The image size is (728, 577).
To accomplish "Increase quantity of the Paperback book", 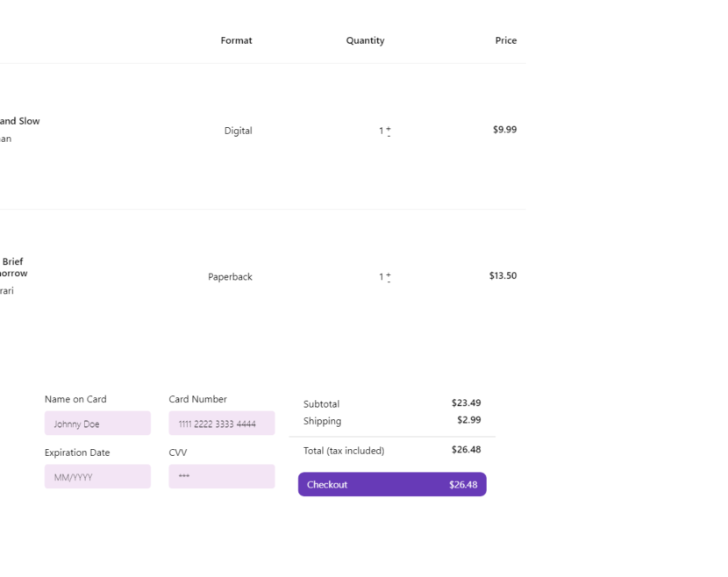I will click(x=389, y=274).
